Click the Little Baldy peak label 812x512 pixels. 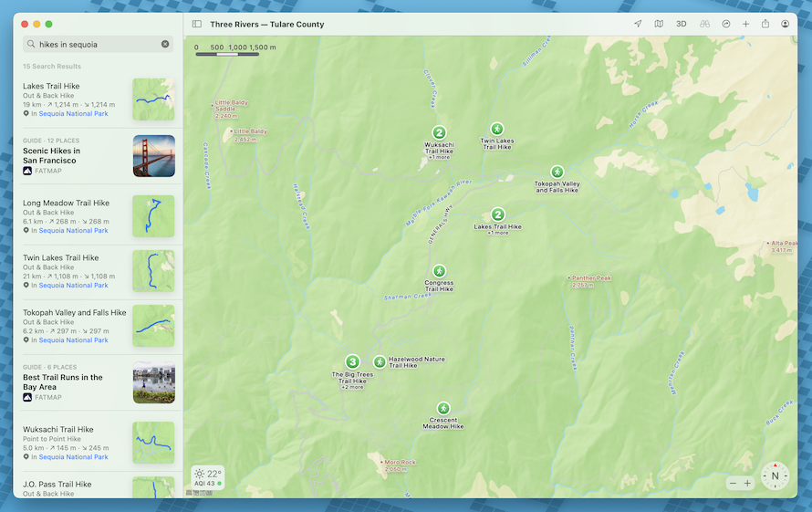point(249,135)
